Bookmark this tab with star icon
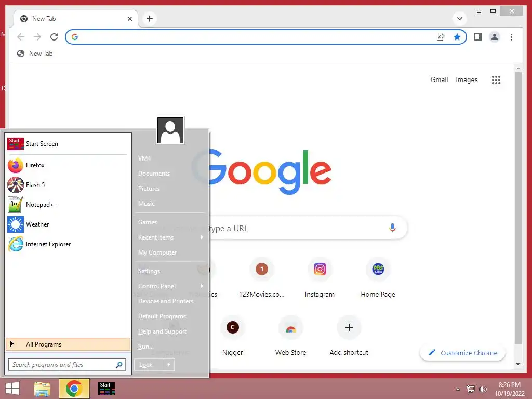 [x=457, y=37]
